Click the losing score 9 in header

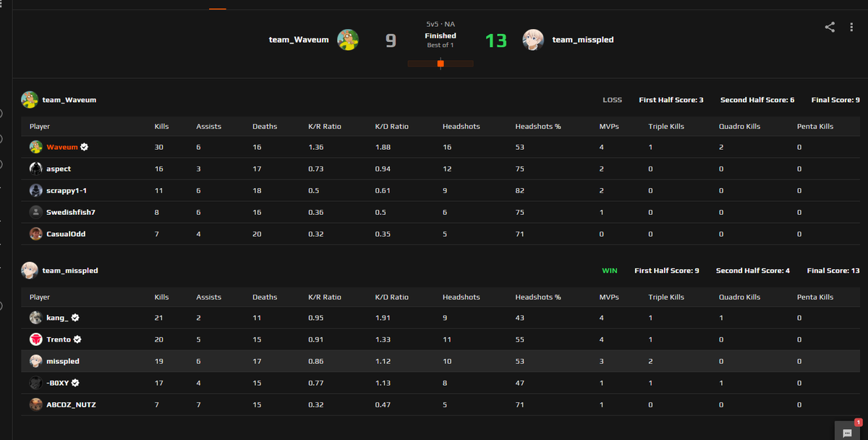click(x=391, y=41)
